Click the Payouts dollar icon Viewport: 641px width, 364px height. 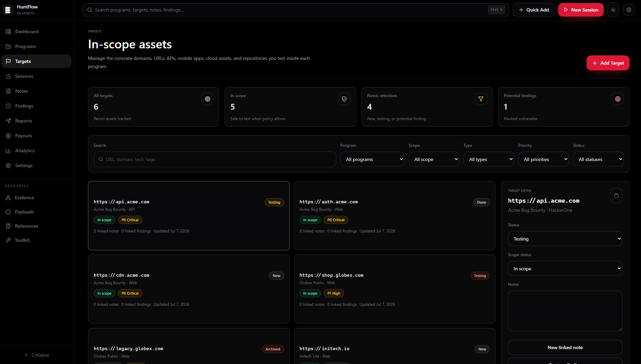click(x=8, y=136)
